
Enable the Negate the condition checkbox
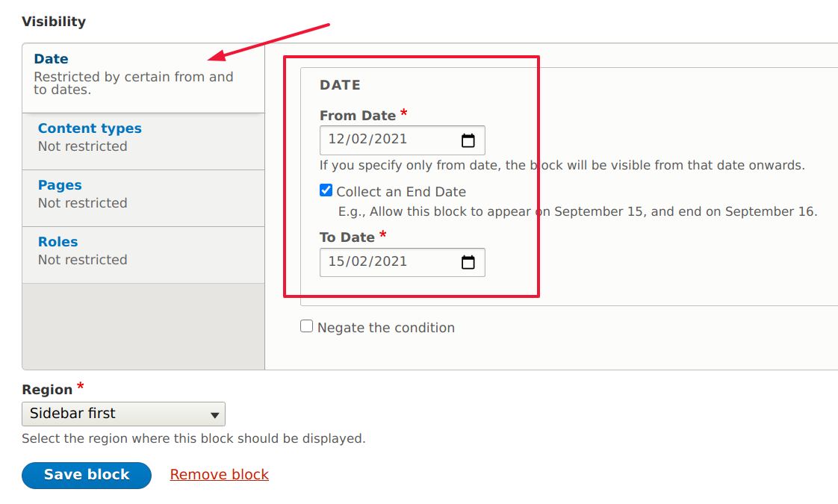point(307,326)
